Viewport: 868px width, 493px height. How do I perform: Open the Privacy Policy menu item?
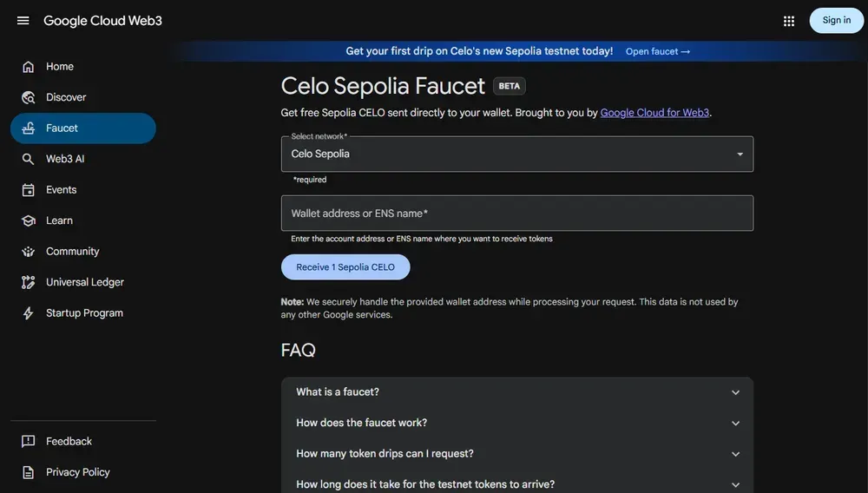click(77, 472)
